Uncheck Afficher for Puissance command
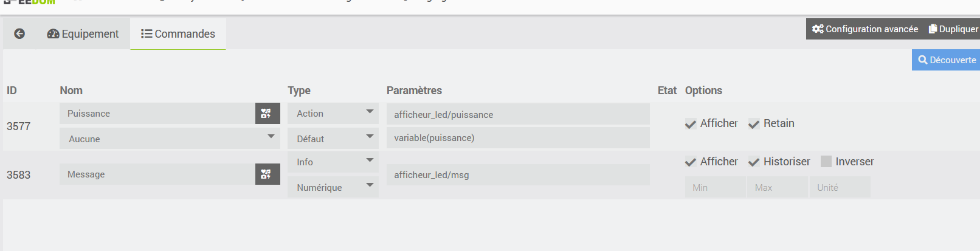 [x=691, y=124]
